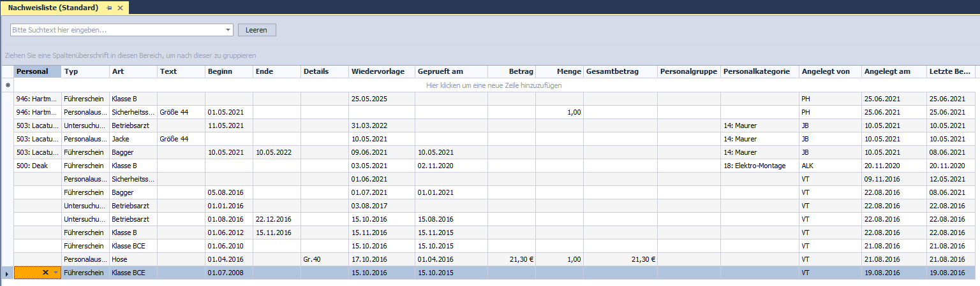Clear the Personal cell with the X icon
The width and height of the screenshot is (980, 286).
tap(45, 273)
